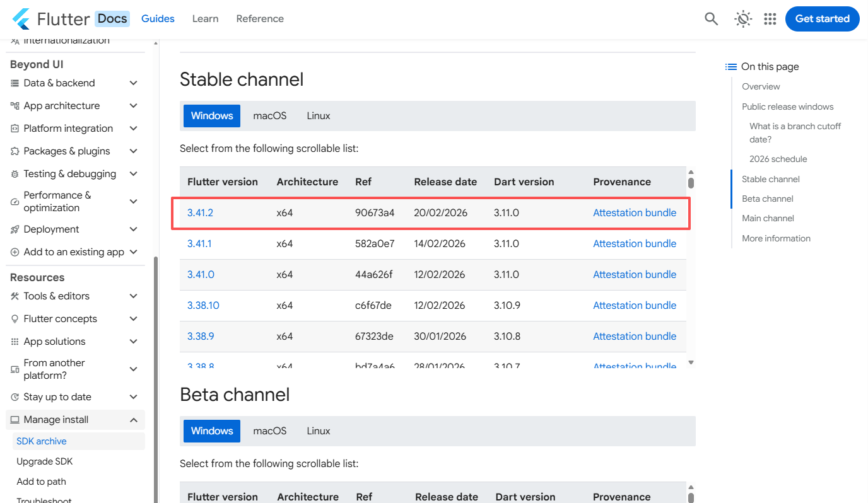This screenshot has height=503, width=868.
Task: Select Windows tab under Beta channel
Action: pos(212,431)
